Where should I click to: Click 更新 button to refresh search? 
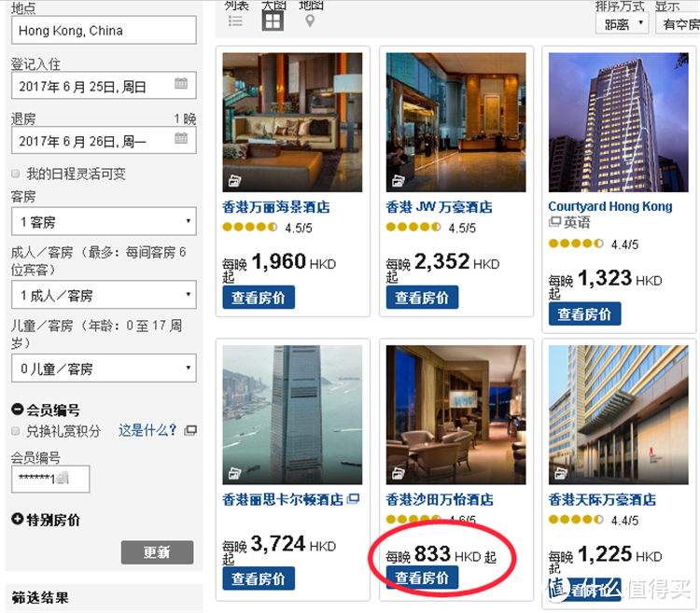157,552
